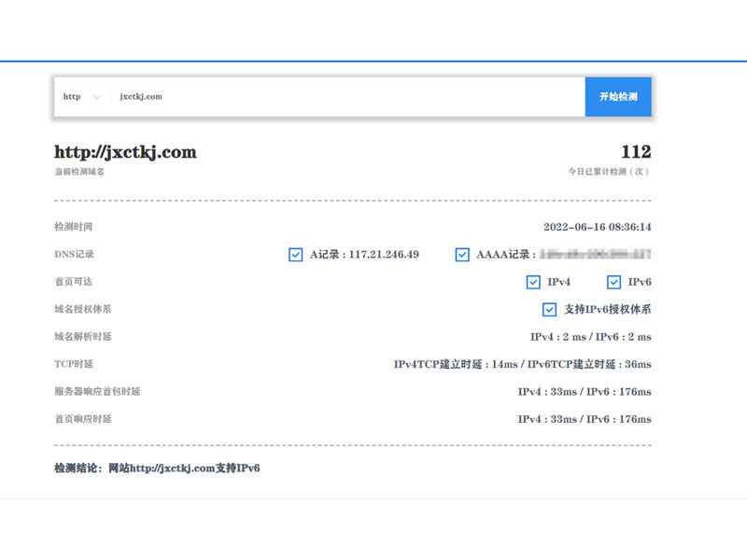Image resolution: width=747 pixels, height=560 pixels.
Task: Click the 域名解析时延 latency value
Action: tap(590, 337)
